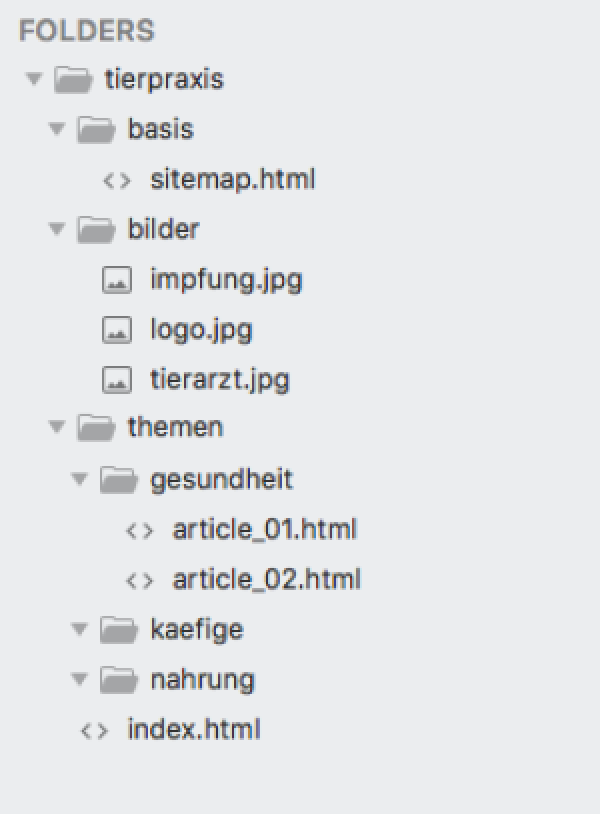
Task: Toggle the kaefige folder disclosure arrow
Action: coord(80,629)
